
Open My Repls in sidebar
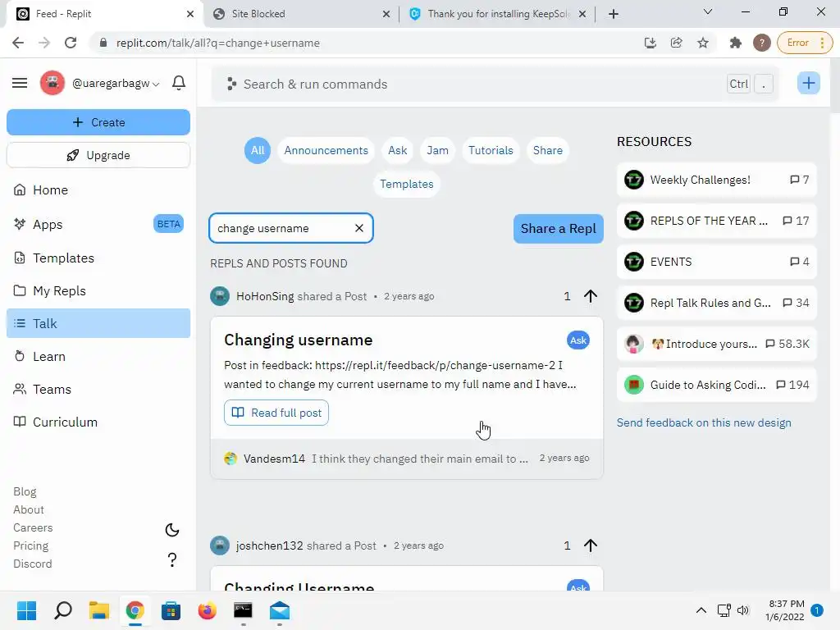coord(98,291)
